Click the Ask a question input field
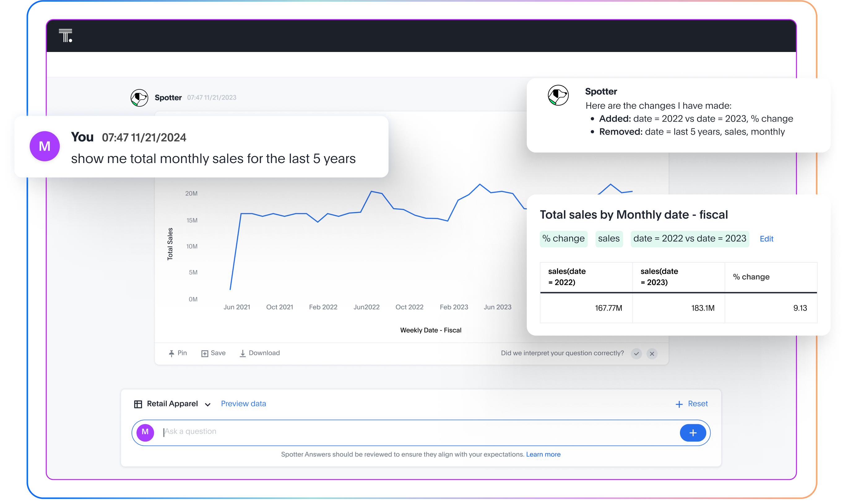The image size is (848, 504). coord(340,432)
